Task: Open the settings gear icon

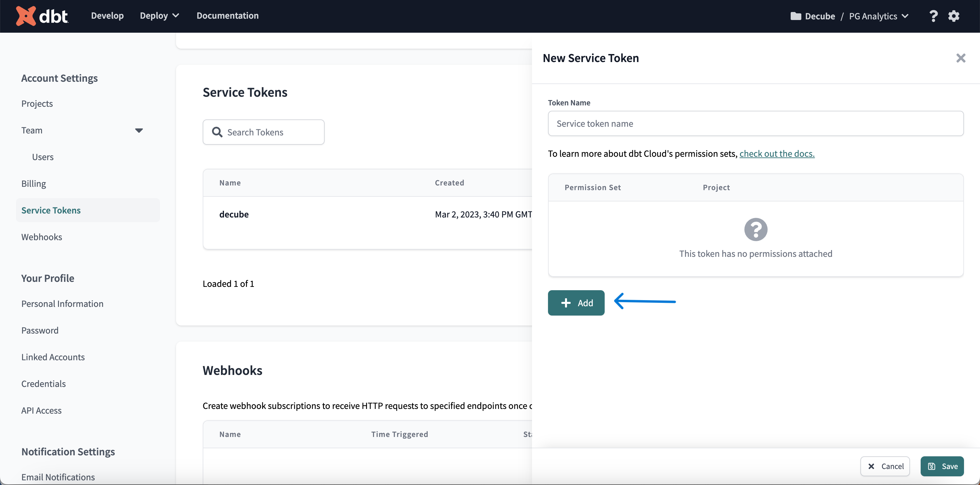Action: point(954,16)
